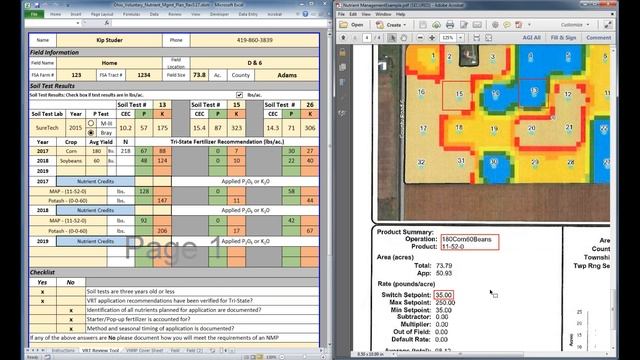Open the zoom level dropdown arrow in Acrobat
The height and width of the screenshot is (360, 640).
[x=460, y=38]
